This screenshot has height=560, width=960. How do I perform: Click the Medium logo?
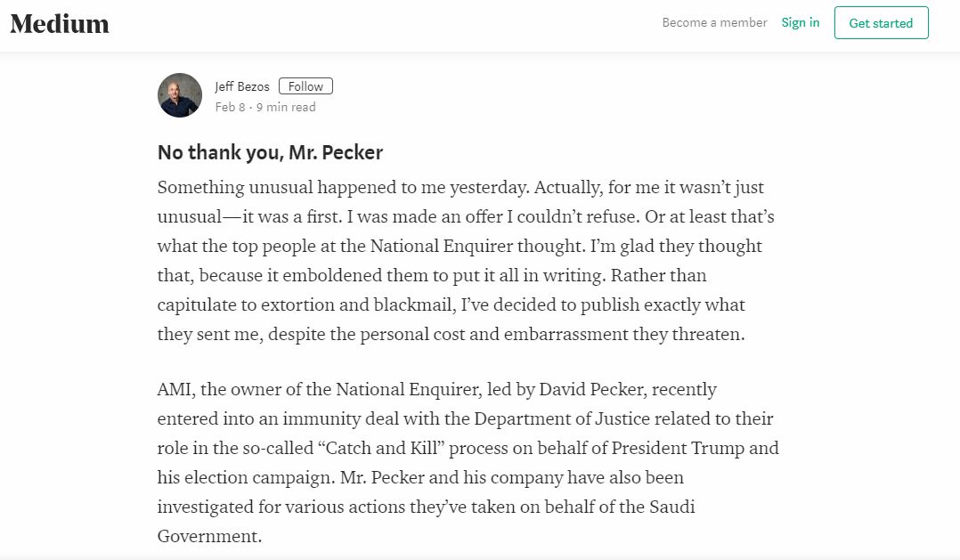(x=60, y=24)
